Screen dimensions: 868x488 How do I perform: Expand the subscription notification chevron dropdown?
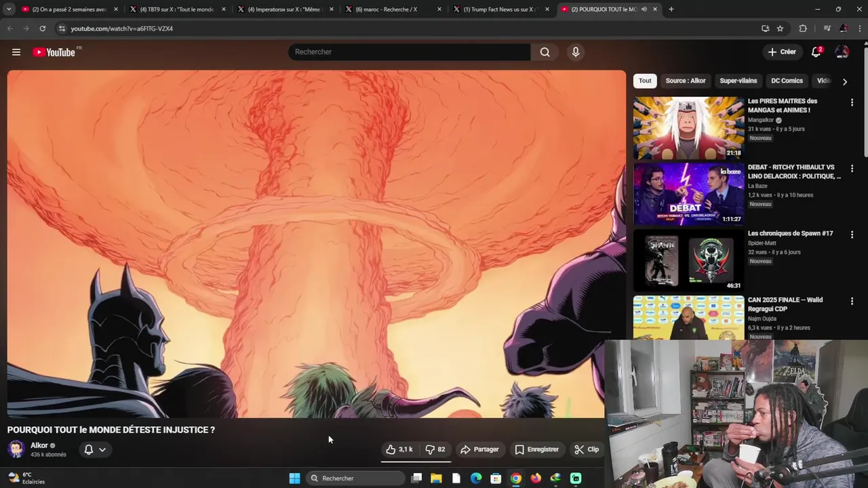click(102, 449)
